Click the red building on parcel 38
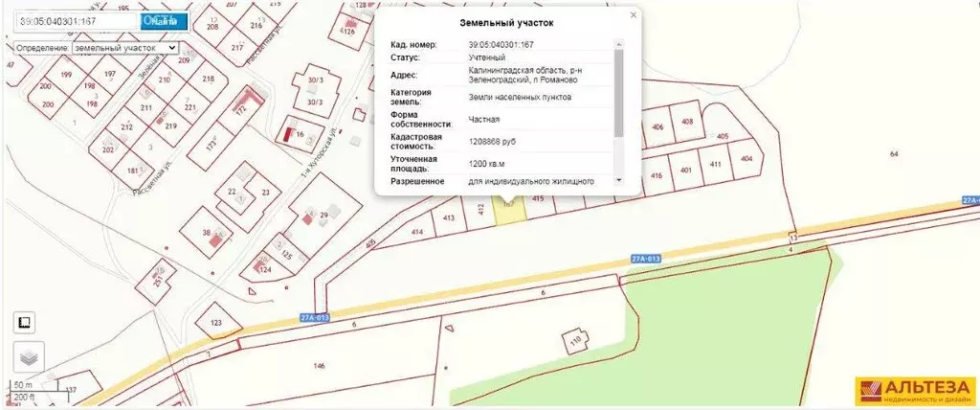This screenshot has height=410, width=980. point(216,239)
